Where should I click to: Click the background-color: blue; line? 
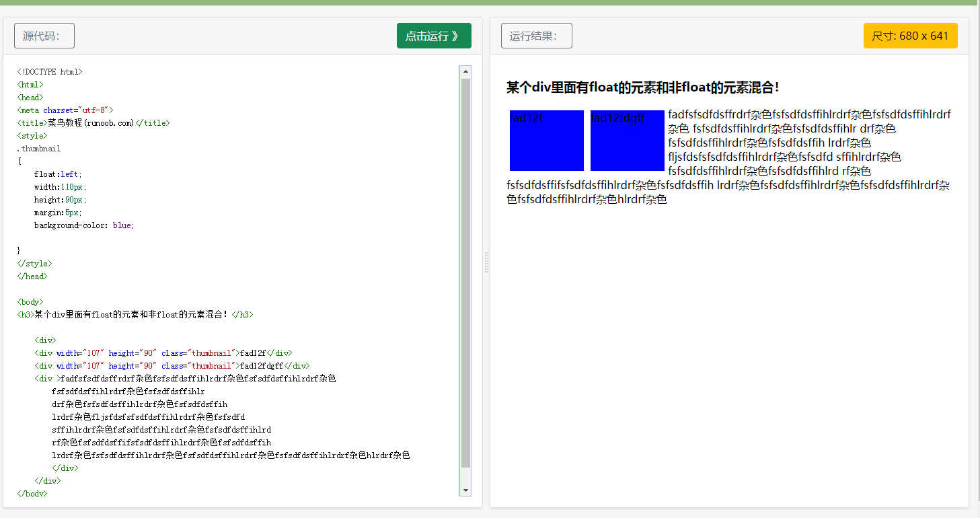coord(85,225)
